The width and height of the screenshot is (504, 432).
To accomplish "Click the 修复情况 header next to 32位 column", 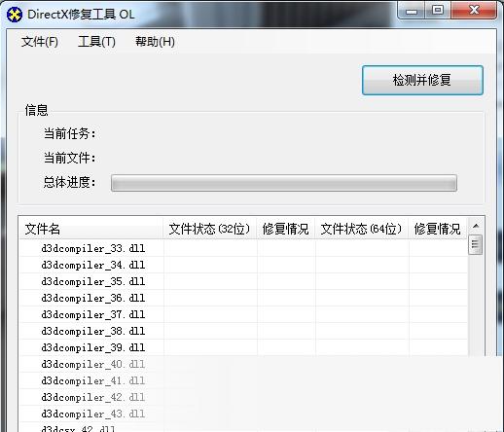I will coord(286,229).
